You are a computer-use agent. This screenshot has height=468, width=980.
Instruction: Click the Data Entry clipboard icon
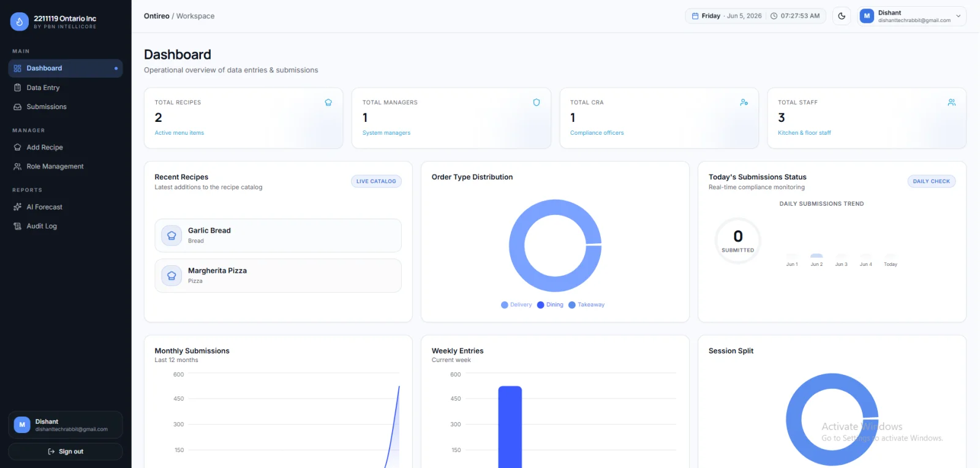pyautogui.click(x=17, y=88)
